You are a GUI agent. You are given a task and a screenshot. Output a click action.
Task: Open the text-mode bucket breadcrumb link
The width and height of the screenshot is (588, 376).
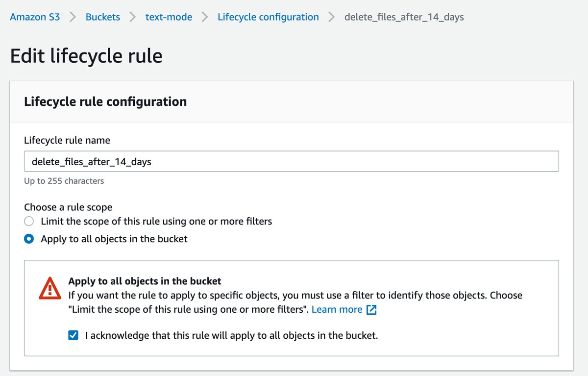(169, 16)
